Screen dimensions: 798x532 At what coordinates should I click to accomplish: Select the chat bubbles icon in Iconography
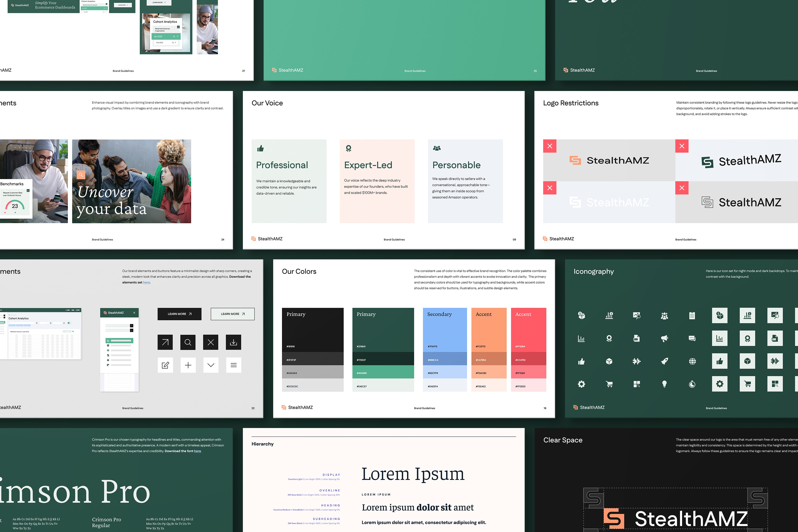(692, 338)
